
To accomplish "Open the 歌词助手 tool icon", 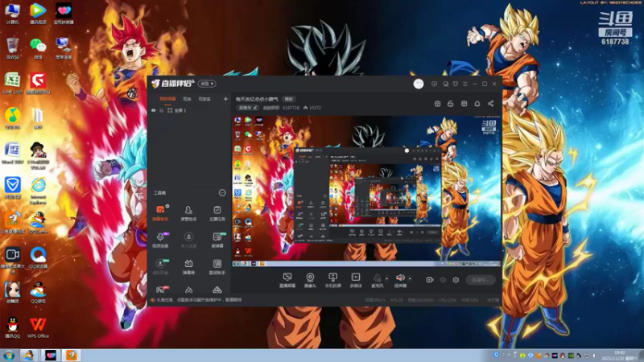I will 217,266.
